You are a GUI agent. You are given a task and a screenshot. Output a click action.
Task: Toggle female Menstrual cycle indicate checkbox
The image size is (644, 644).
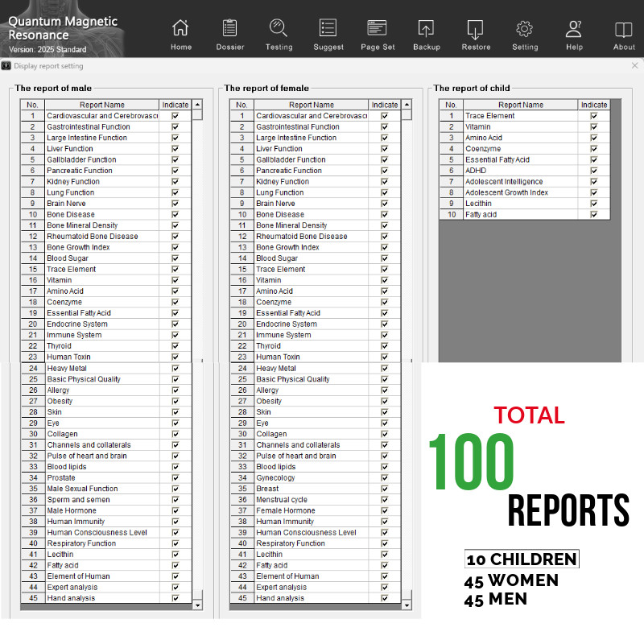(x=385, y=500)
